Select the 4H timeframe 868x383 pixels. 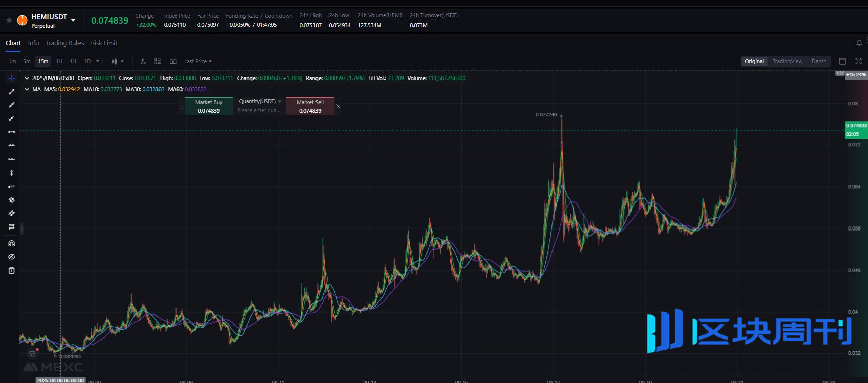pos(73,61)
